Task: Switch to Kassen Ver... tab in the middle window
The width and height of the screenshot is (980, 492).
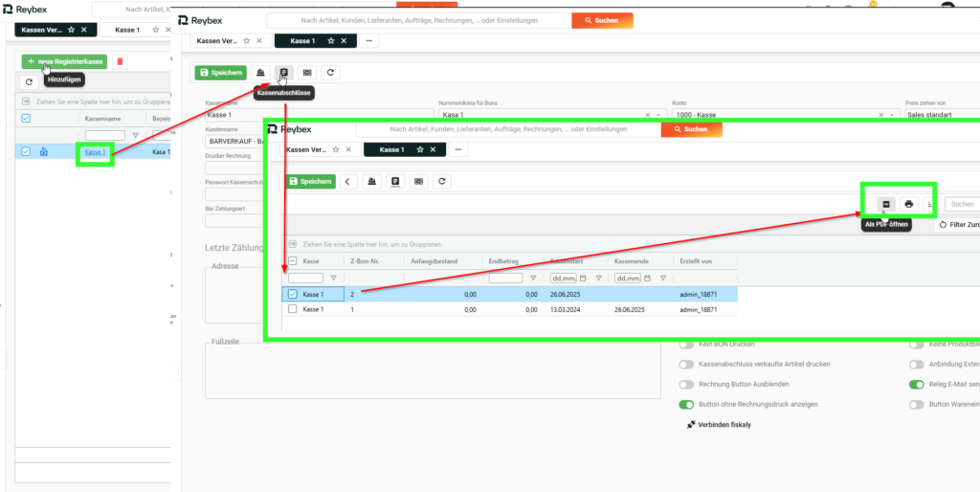Action: click(x=217, y=40)
